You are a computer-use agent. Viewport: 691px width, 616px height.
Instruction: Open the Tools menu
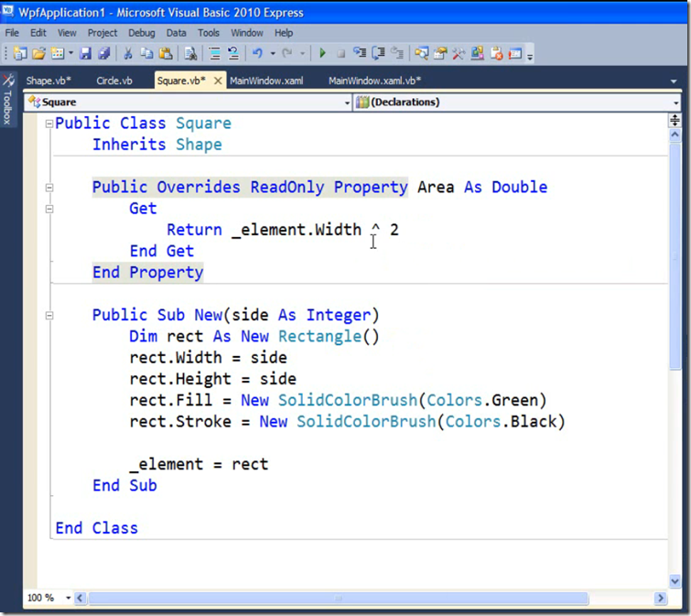(x=209, y=33)
